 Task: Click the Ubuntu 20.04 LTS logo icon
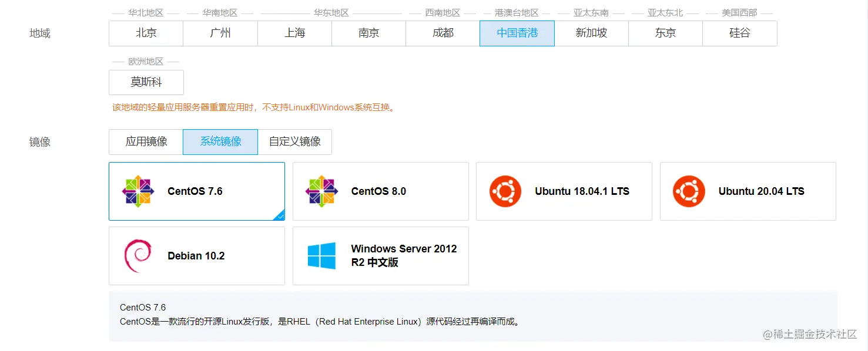tap(689, 191)
